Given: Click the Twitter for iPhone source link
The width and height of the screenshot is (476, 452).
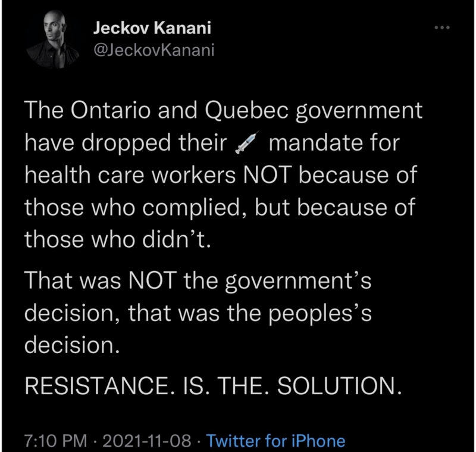Looking at the screenshot, I should coord(275,441).
